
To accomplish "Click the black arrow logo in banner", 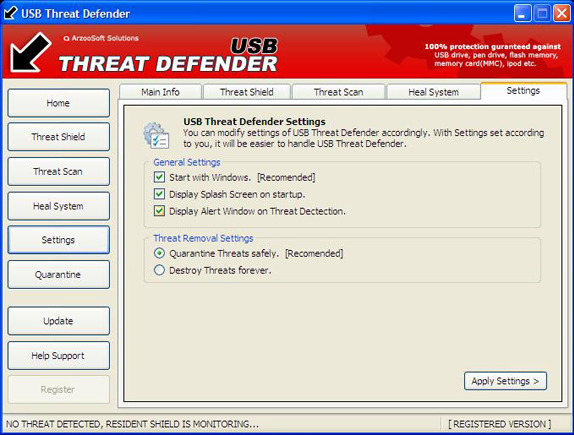I will 31,52.
